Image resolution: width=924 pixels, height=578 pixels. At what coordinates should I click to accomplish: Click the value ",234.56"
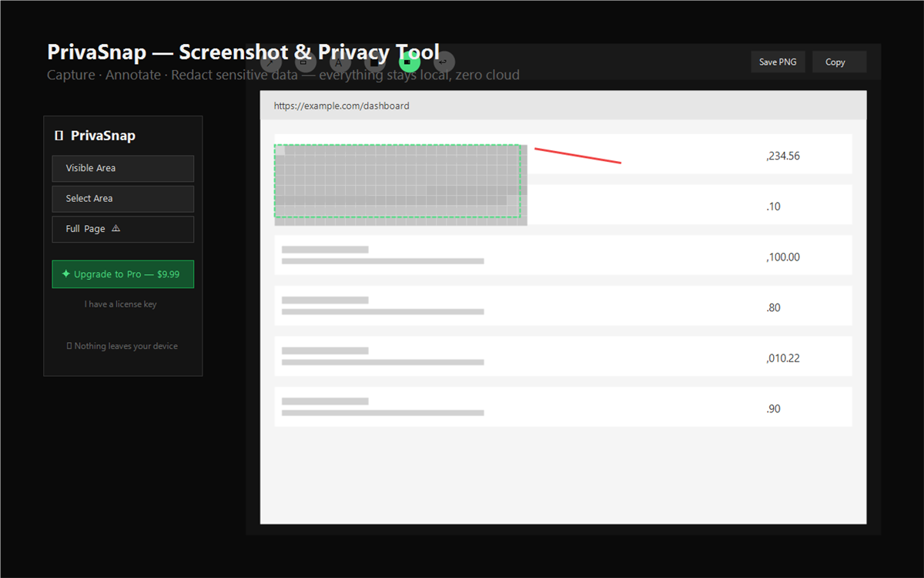(x=783, y=156)
